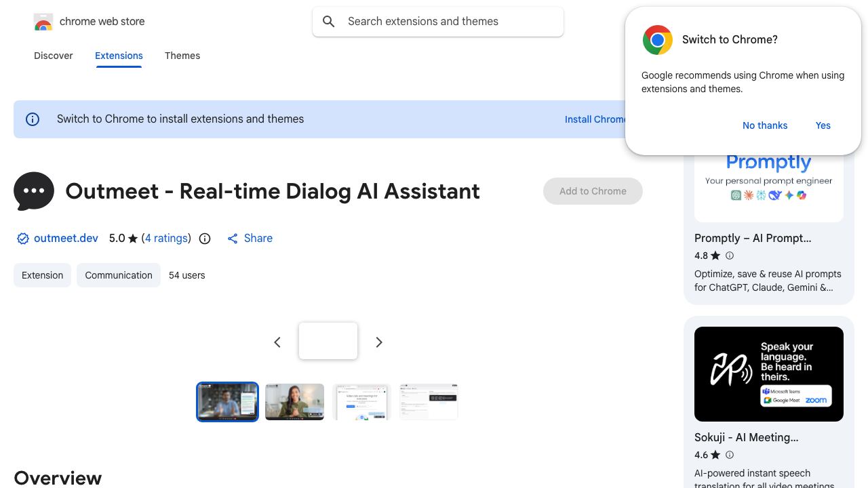Select second thumbnail with smiling woman
Screen dimensions: 868x488
[x=294, y=402]
